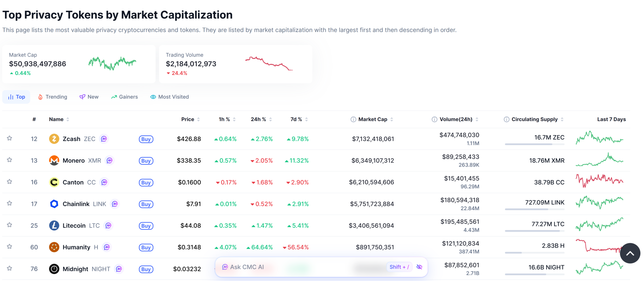Viewport: 644px width, 281px height.
Task: Buy Zcash using the Buy button
Action: pos(146,139)
